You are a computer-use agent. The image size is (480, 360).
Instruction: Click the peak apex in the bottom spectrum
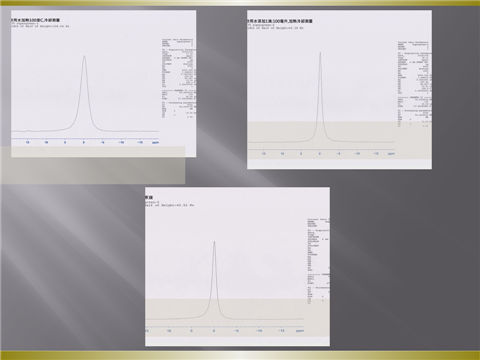(214, 241)
